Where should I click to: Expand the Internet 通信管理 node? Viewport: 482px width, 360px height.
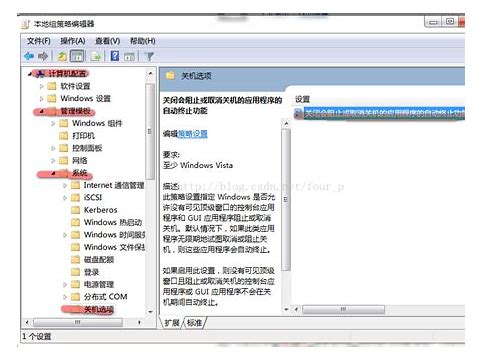coord(65,185)
